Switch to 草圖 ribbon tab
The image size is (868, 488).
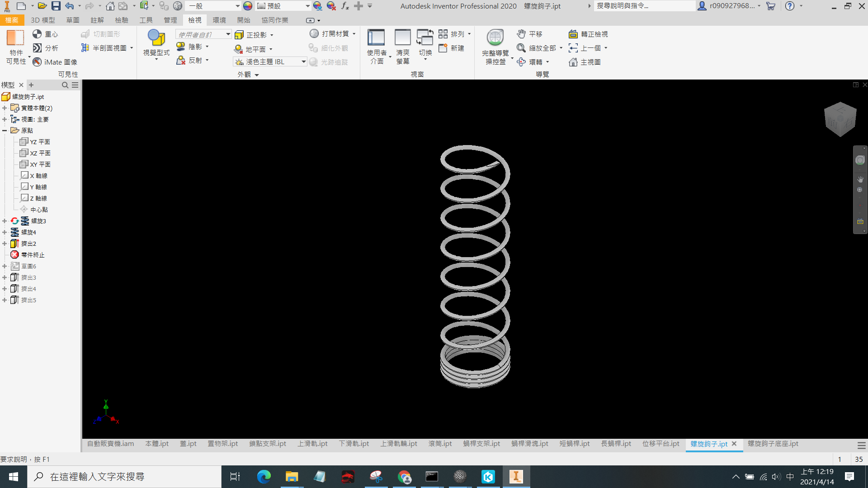pos(73,20)
